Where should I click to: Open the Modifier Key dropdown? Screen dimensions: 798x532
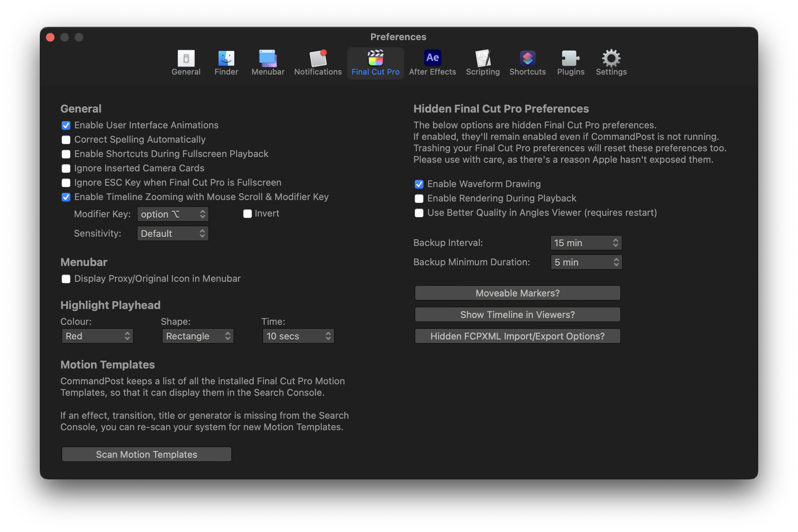(173, 214)
